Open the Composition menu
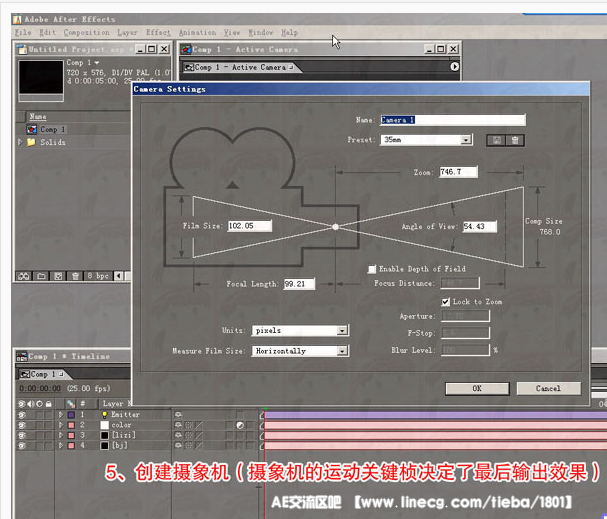Viewport: 607px width, 519px height. 87,33
